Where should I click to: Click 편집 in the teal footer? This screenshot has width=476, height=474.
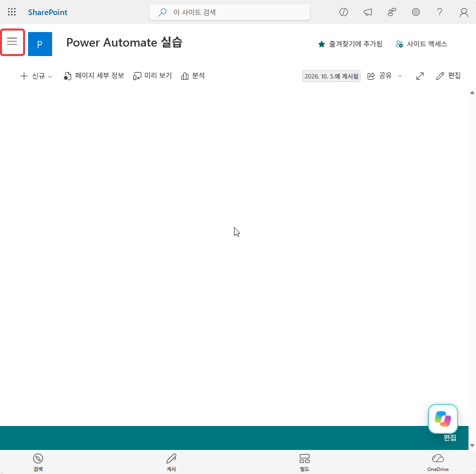pos(450,438)
